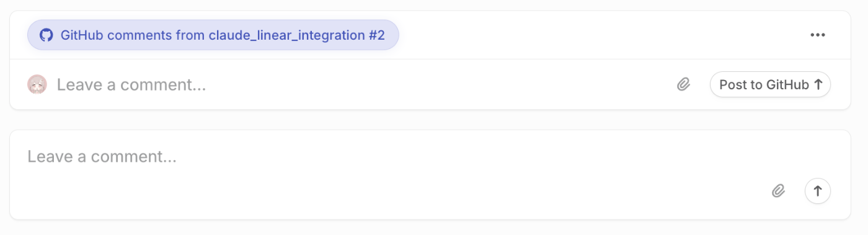Click the placeholder text next to the avatar
The width and height of the screenshot is (868, 235).
[x=131, y=84]
